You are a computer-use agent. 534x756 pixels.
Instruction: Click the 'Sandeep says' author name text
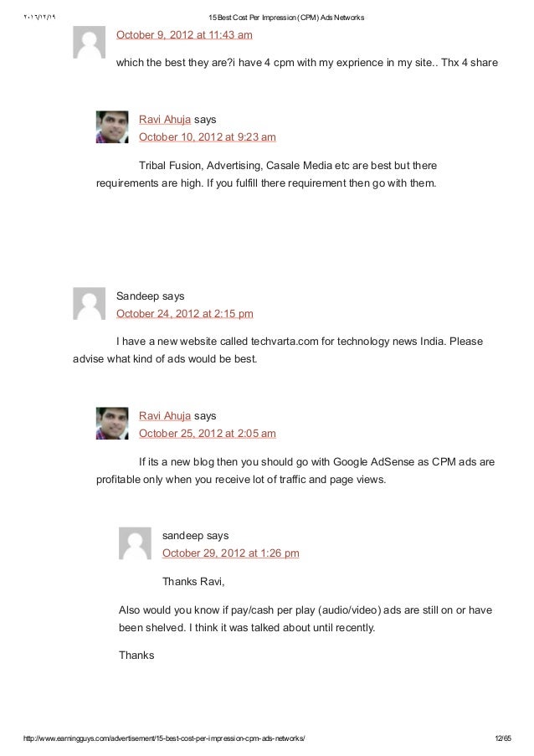coord(151,296)
